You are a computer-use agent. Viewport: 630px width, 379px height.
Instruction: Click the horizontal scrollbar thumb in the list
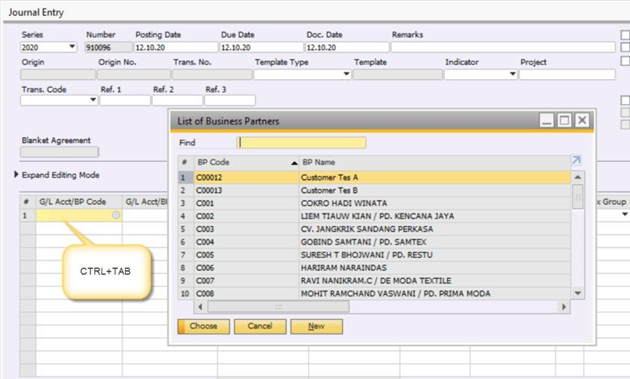pyautogui.click(x=278, y=307)
